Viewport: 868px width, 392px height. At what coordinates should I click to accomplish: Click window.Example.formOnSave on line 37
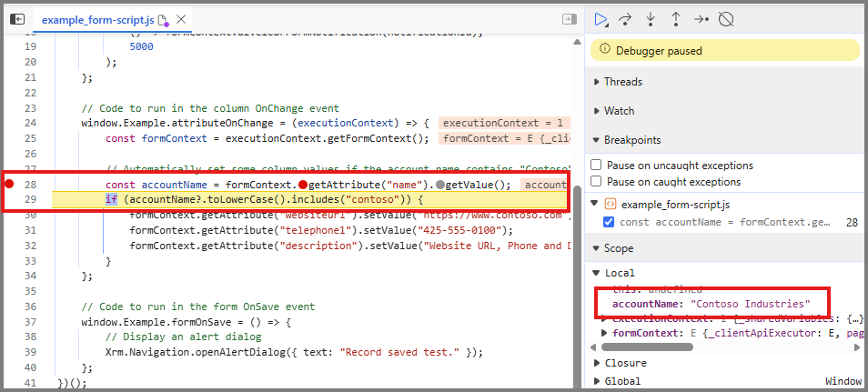click(159, 322)
